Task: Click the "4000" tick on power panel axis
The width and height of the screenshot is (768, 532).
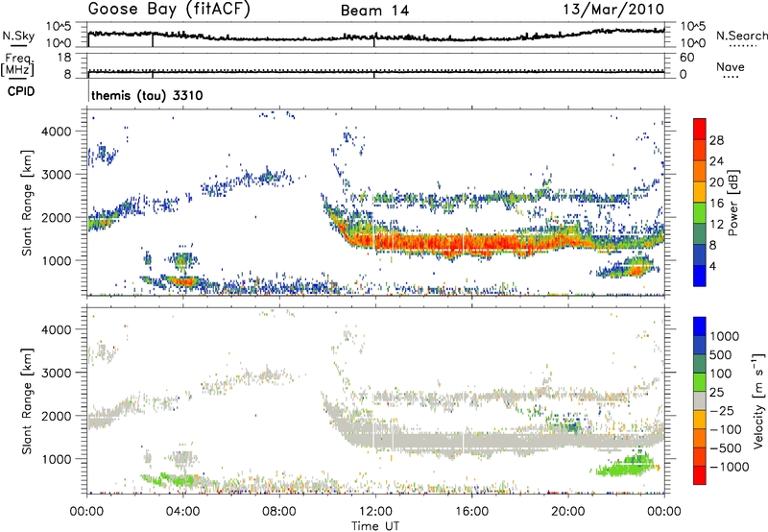Action: click(x=57, y=132)
